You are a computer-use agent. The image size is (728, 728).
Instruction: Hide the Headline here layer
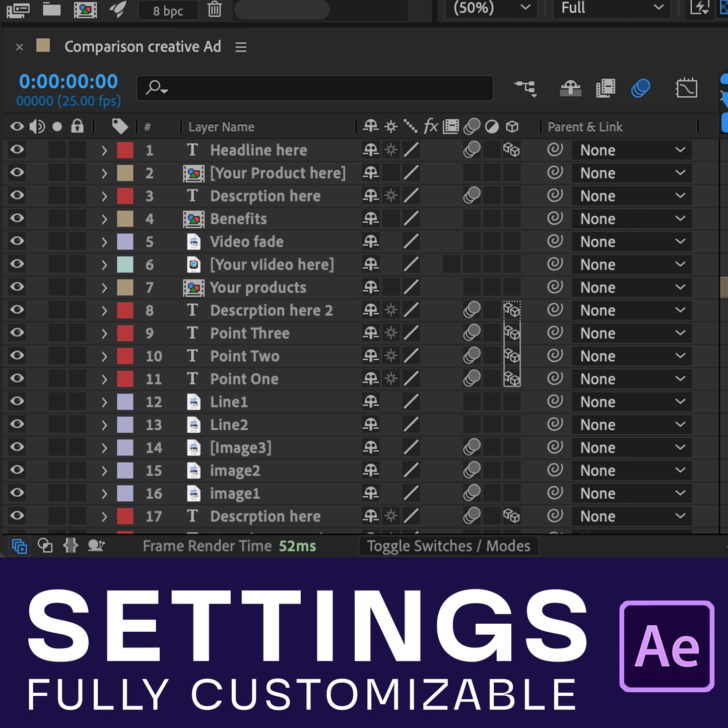pos(17,150)
